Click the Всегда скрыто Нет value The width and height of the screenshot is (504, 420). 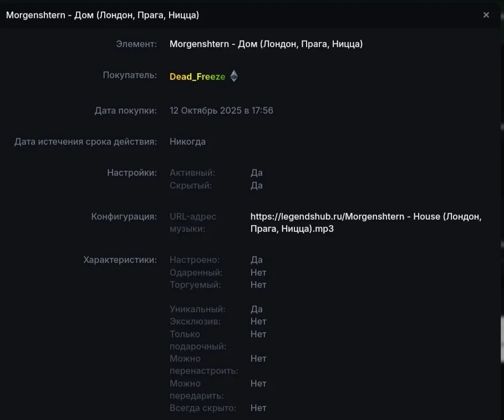(x=258, y=408)
